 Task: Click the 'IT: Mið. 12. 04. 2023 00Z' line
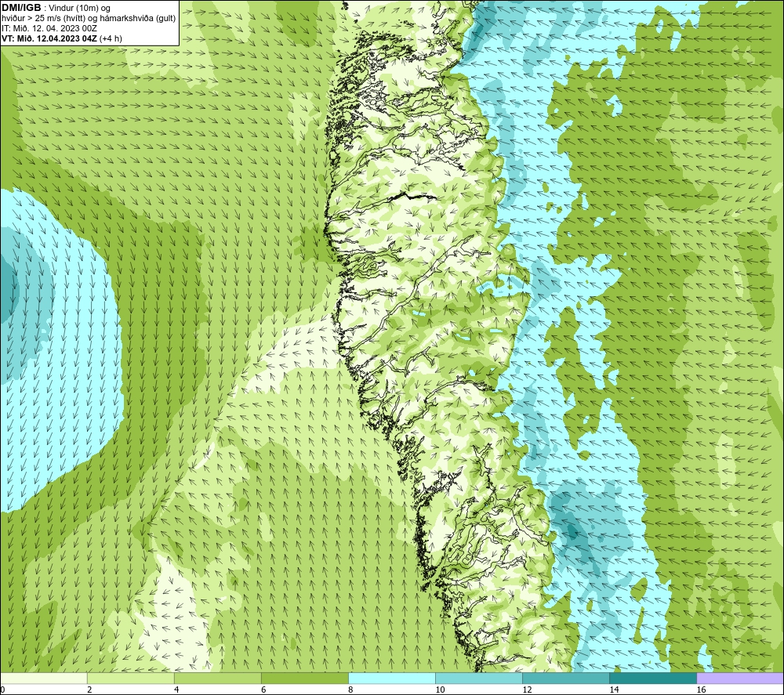click(49, 28)
